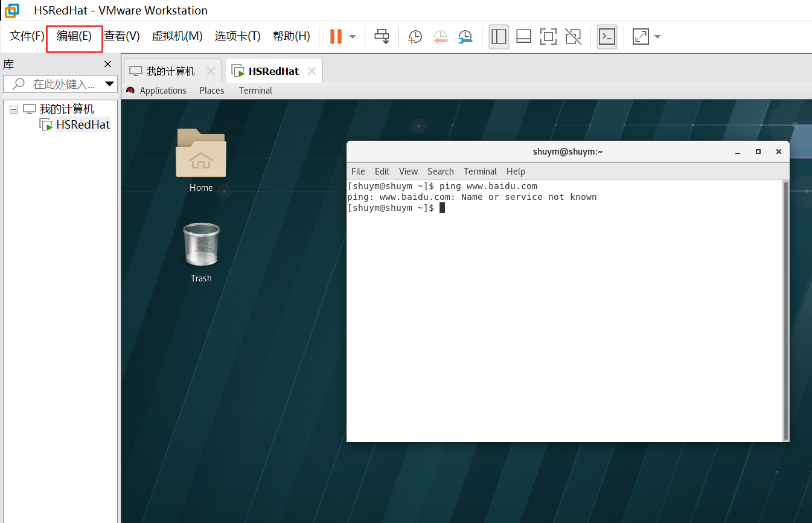Click the stretch guest display icon
The image size is (812, 523).
click(x=640, y=37)
